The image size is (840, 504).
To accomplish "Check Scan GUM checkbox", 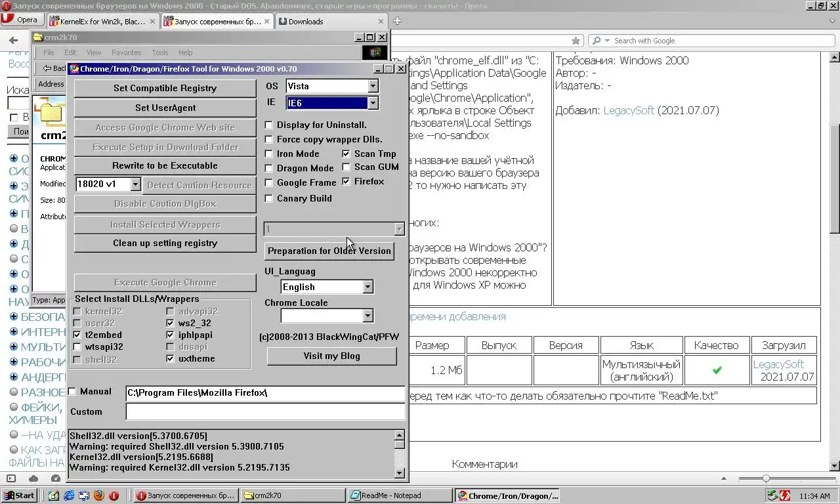I will [x=346, y=167].
